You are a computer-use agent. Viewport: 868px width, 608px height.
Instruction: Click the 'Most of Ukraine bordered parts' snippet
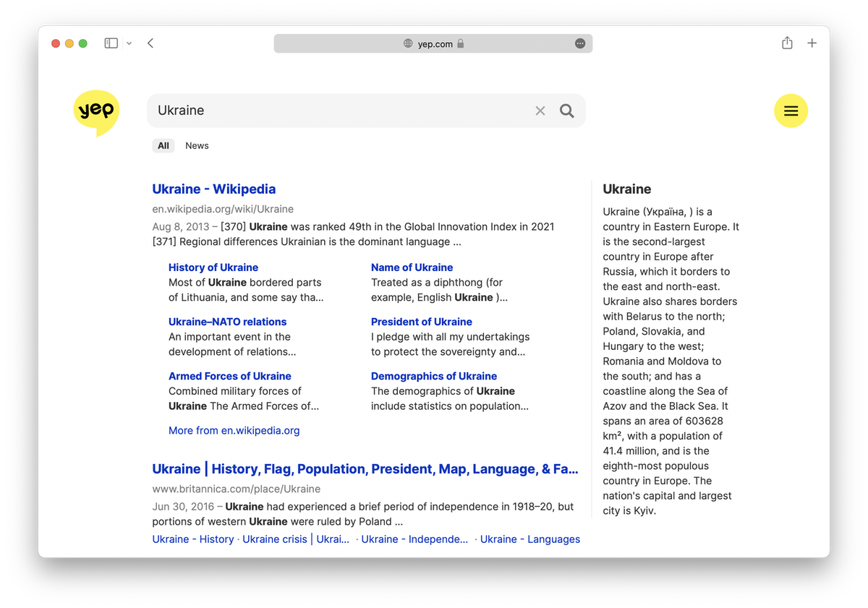point(245,283)
